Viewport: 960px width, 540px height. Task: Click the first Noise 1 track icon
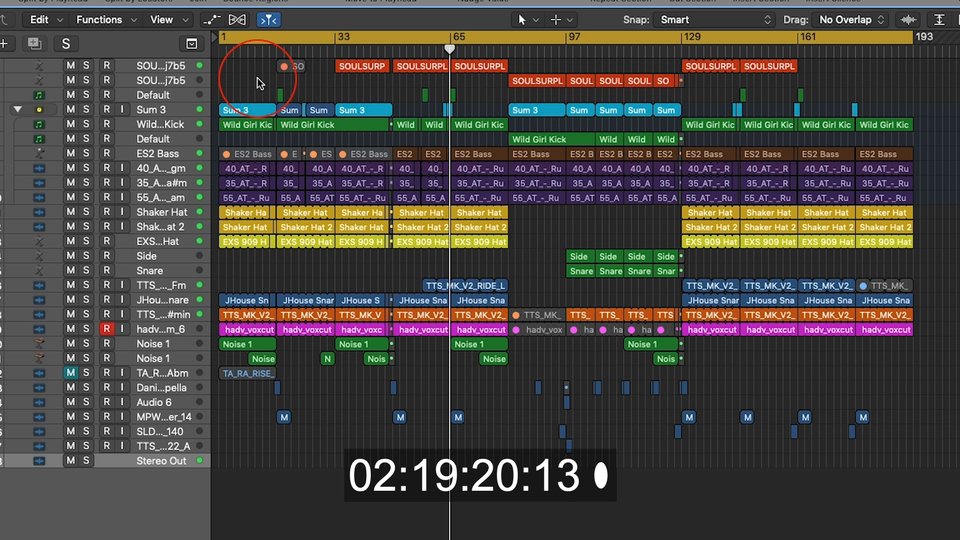pyautogui.click(x=39, y=343)
